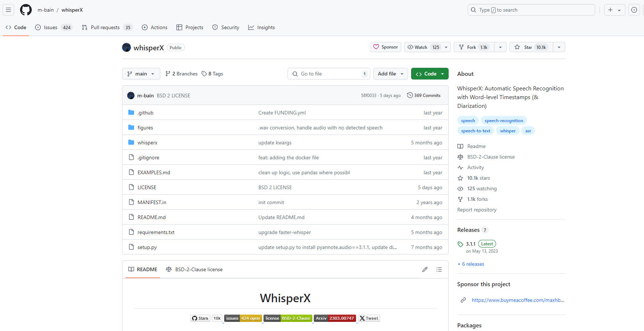Click the 3.1.1 release tag
Viewport: 644px width, 331px height.
[x=470, y=244]
